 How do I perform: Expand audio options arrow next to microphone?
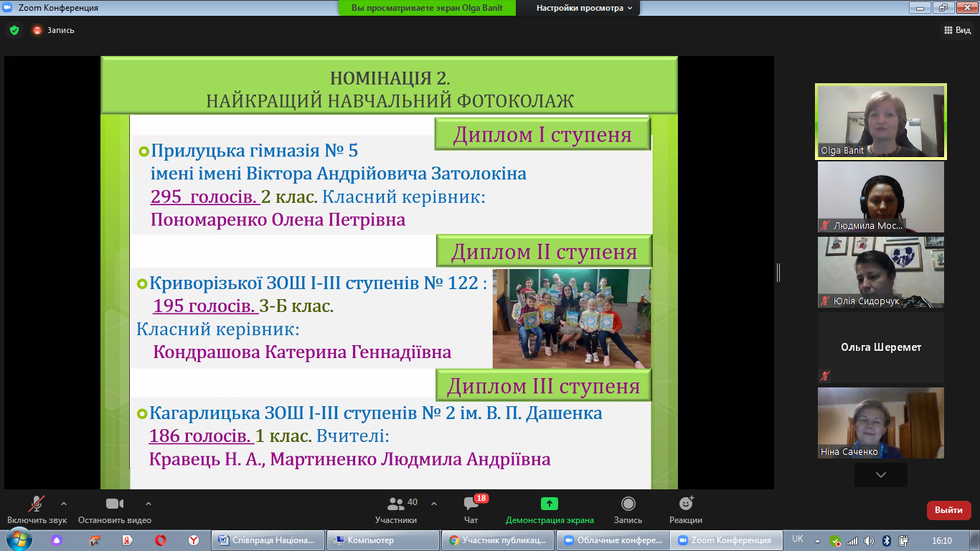[64, 504]
